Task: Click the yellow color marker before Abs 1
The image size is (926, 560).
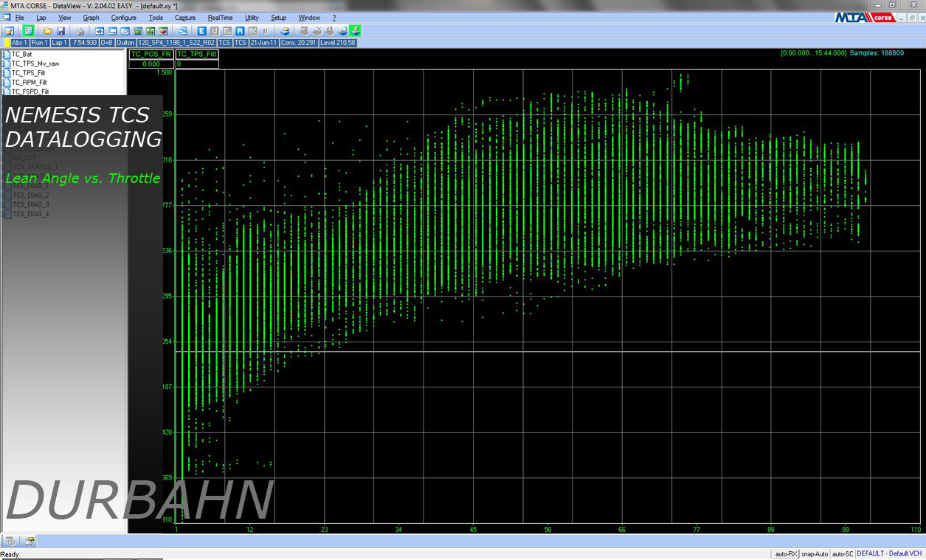Action: tap(7, 43)
